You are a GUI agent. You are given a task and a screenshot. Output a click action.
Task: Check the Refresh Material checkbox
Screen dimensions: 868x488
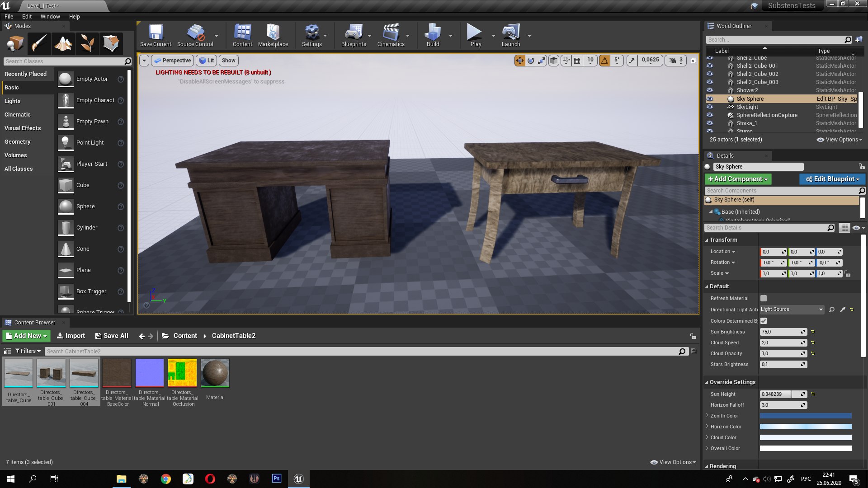pos(764,298)
